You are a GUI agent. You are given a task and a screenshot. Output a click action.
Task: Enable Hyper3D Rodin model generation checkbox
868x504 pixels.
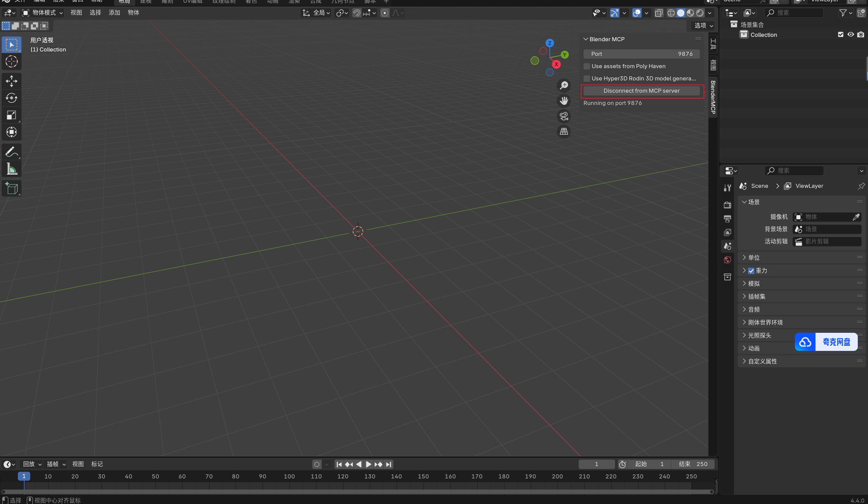pos(587,78)
